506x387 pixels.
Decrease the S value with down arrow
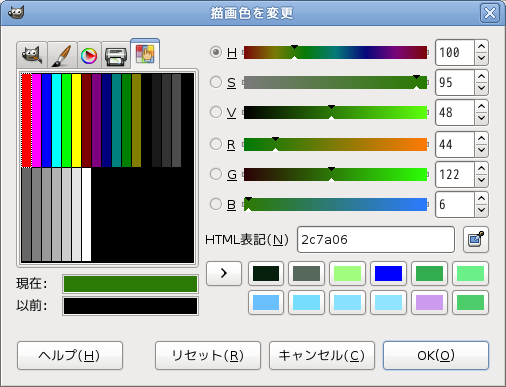coord(481,88)
